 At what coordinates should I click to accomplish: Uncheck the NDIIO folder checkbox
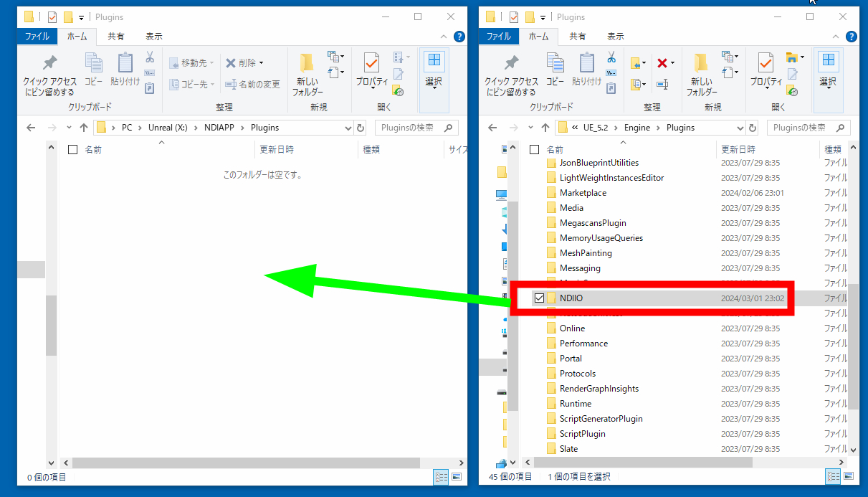tap(539, 298)
